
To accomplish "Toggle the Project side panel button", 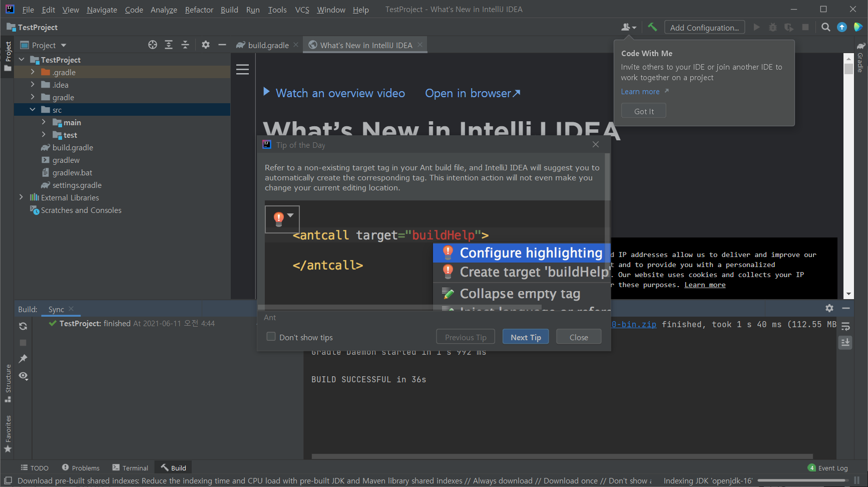I will [8, 56].
